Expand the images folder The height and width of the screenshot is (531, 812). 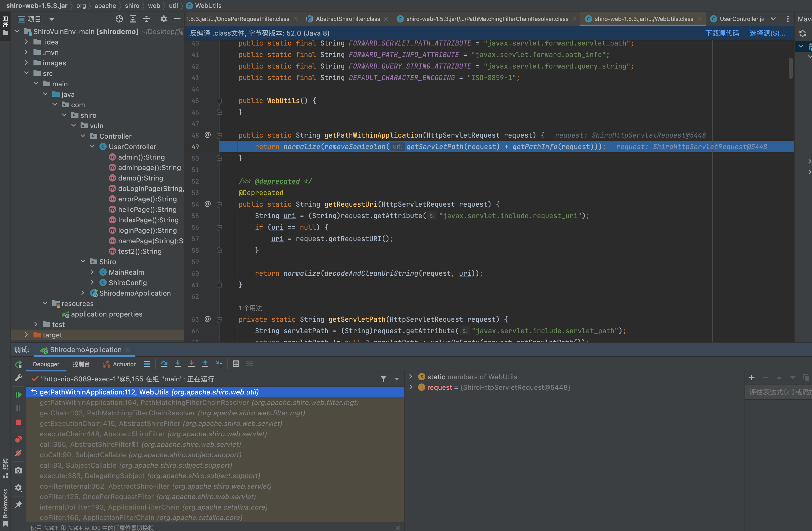coord(26,63)
